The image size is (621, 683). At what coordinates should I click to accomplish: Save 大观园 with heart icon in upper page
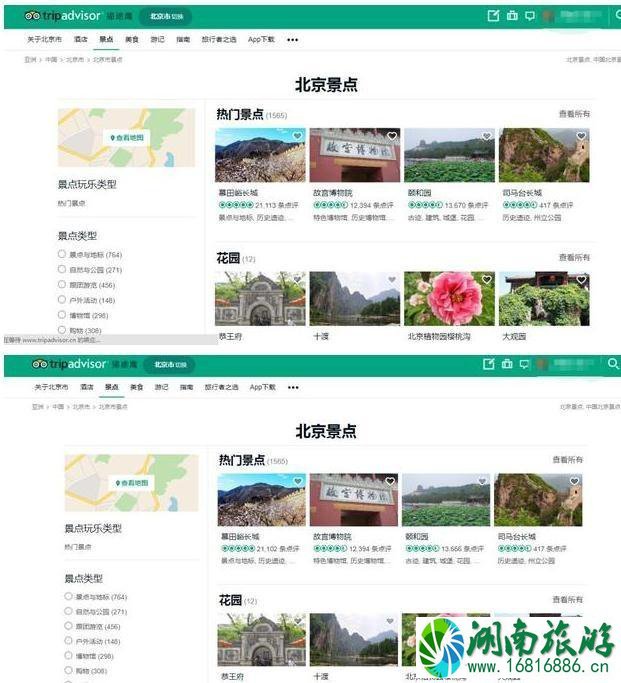click(581, 280)
